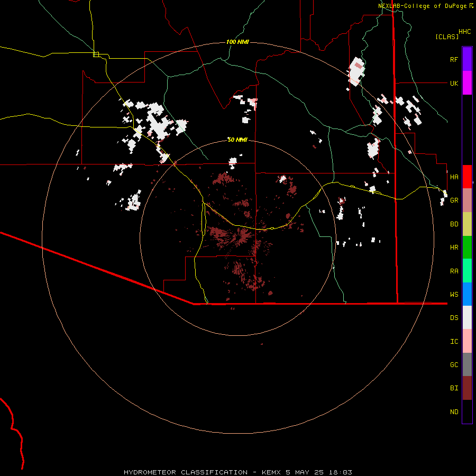Click the Hydrometeor Classification KEMX title text
Screen dimensions: 476x476
[237, 472]
